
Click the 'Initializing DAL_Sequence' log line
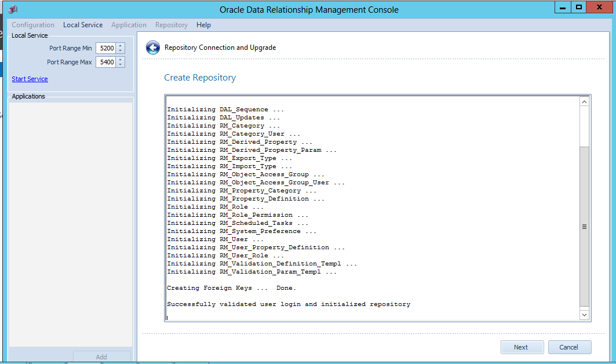coord(225,110)
